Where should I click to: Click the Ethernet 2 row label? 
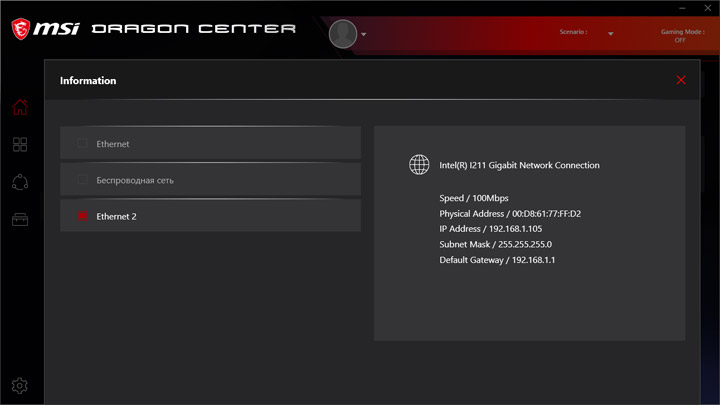116,216
